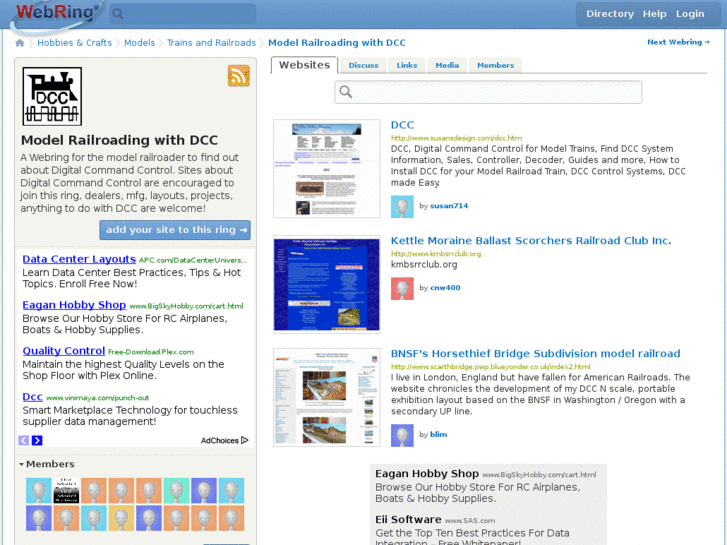The image size is (727, 545).
Task: Click the magnifier in Websites search box
Action: [346, 92]
